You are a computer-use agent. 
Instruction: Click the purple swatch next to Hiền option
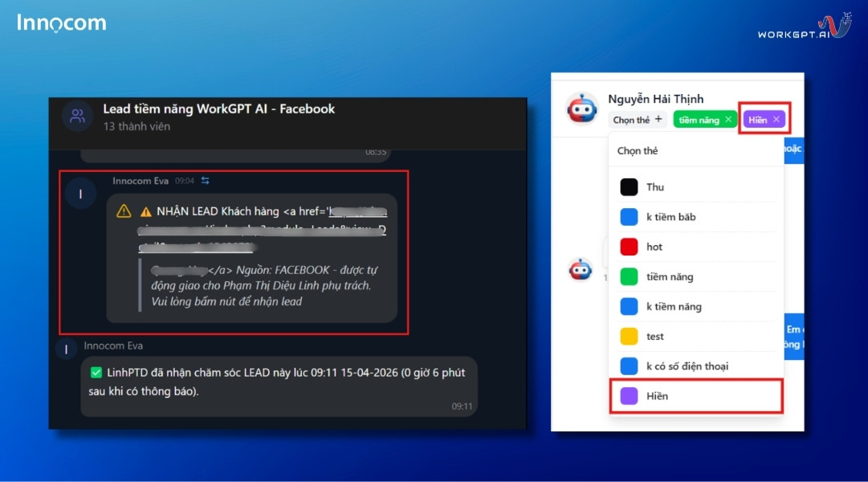click(x=629, y=396)
